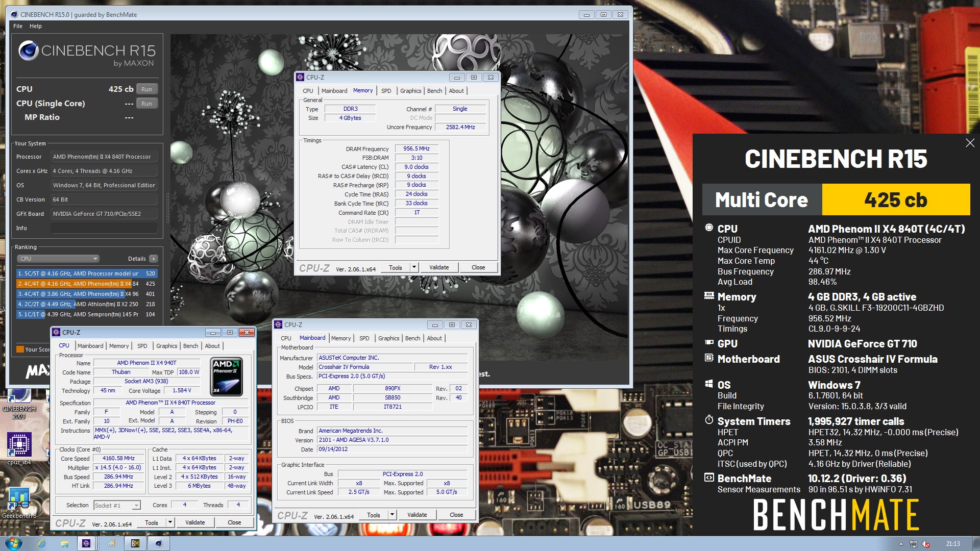Run the CPU multi-core benchmark
Image resolution: width=980 pixels, height=551 pixels.
pyautogui.click(x=147, y=89)
